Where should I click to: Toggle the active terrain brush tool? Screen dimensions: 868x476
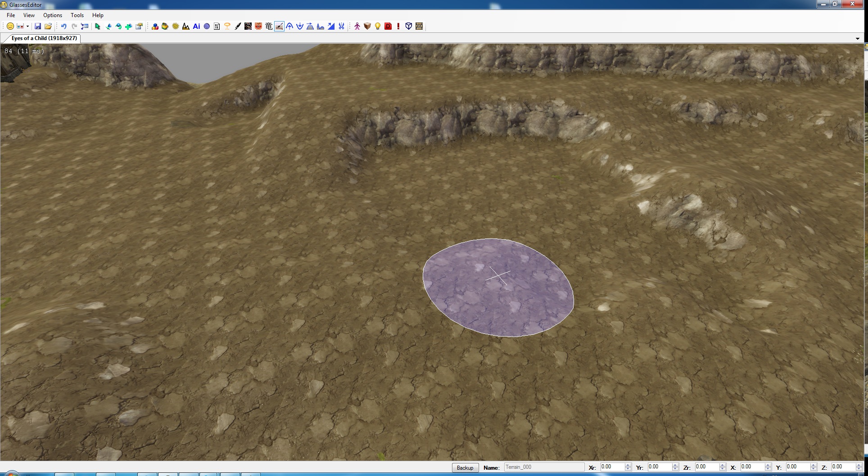pos(279,27)
